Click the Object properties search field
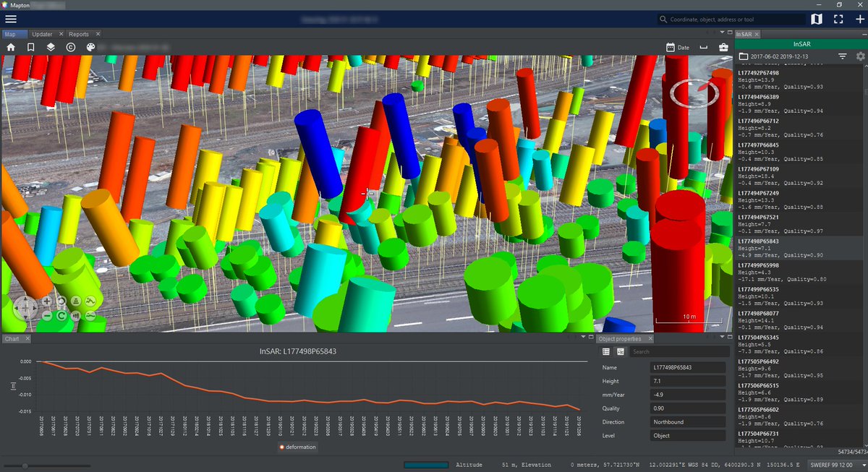Image resolution: width=868 pixels, height=472 pixels. tap(678, 351)
